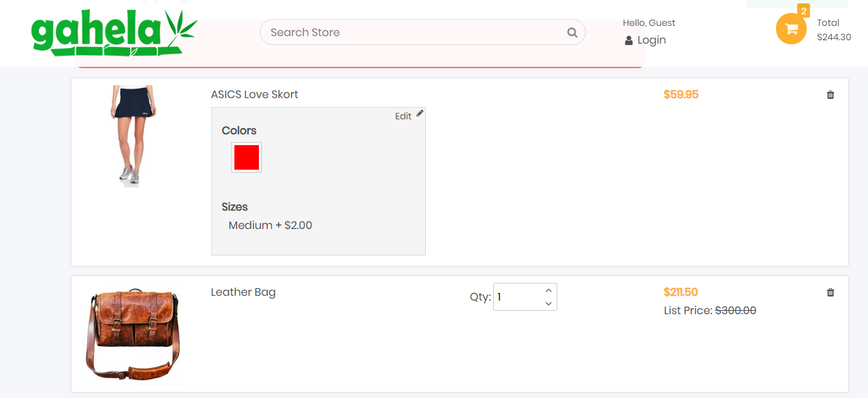Delete the ASICS Love Skort via trash icon
The image size is (868, 398).
(830, 95)
